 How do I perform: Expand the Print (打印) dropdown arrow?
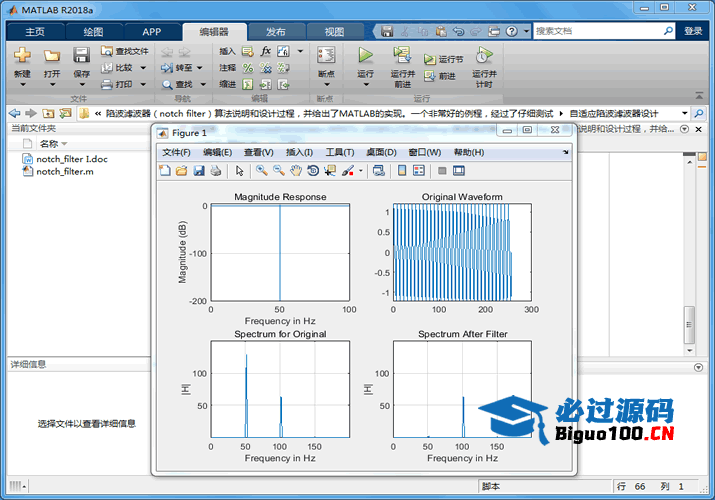(143, 84)
